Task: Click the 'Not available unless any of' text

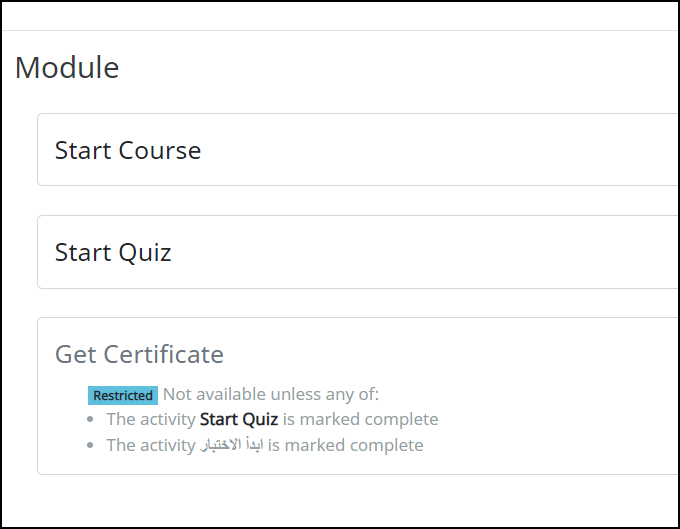Action: (x=271, y=394)
